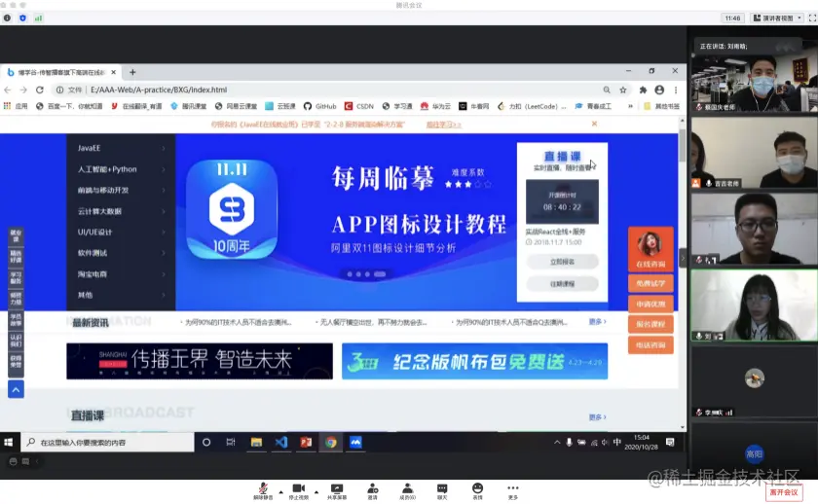Click the blue security shield icon
The image size is (818, 504).
(22, 18)
